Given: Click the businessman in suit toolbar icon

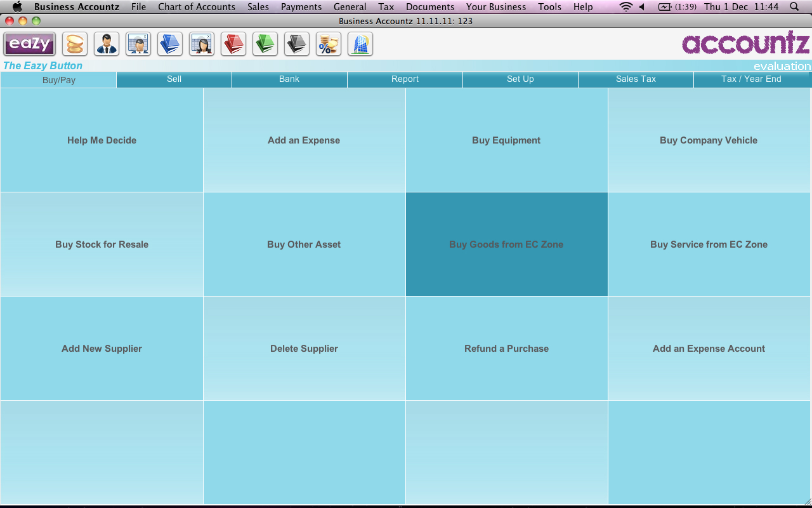Looking at the screenshot, I should pos(107,44).
